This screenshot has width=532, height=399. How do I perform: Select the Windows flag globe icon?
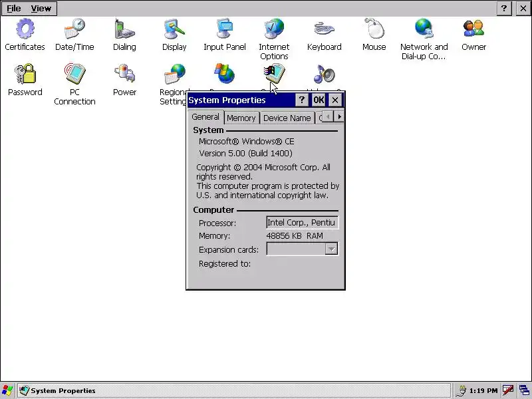click(225, 73)
